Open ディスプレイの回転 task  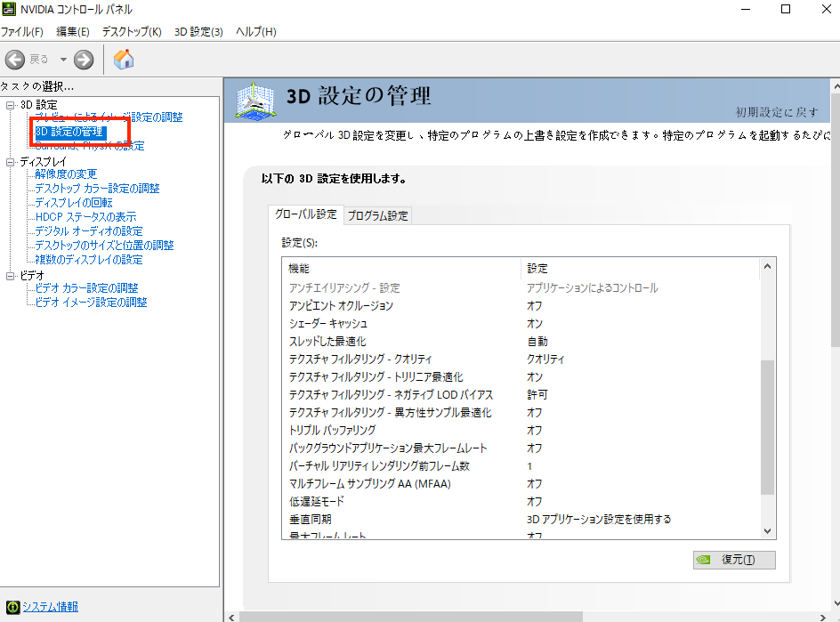(73, 203)
